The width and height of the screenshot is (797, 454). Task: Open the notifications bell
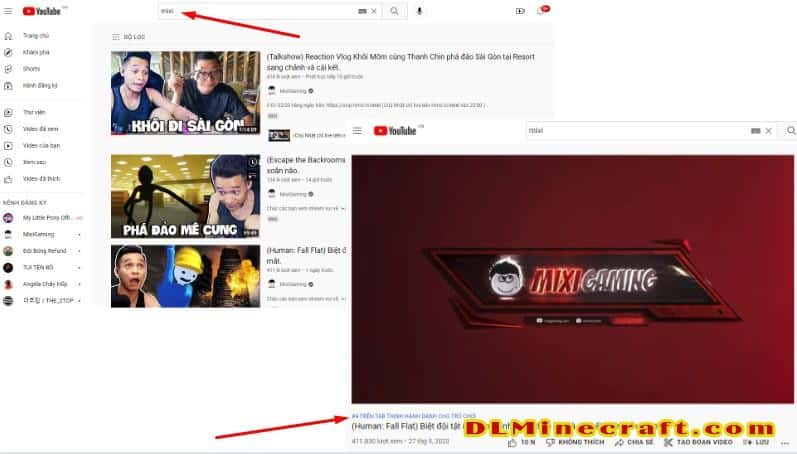click(542, 11)
